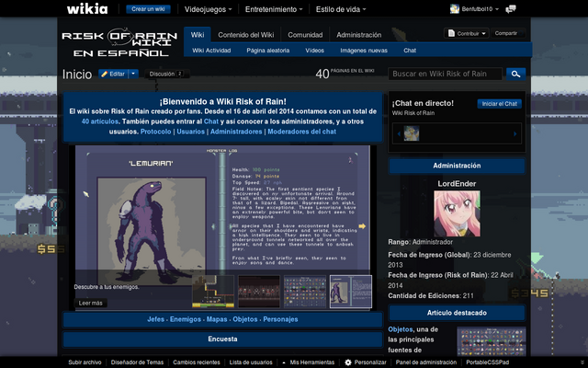The width and height of the screenshot is (588, 368).
Task: Open the Administradores link
Action: pos(236,132)
